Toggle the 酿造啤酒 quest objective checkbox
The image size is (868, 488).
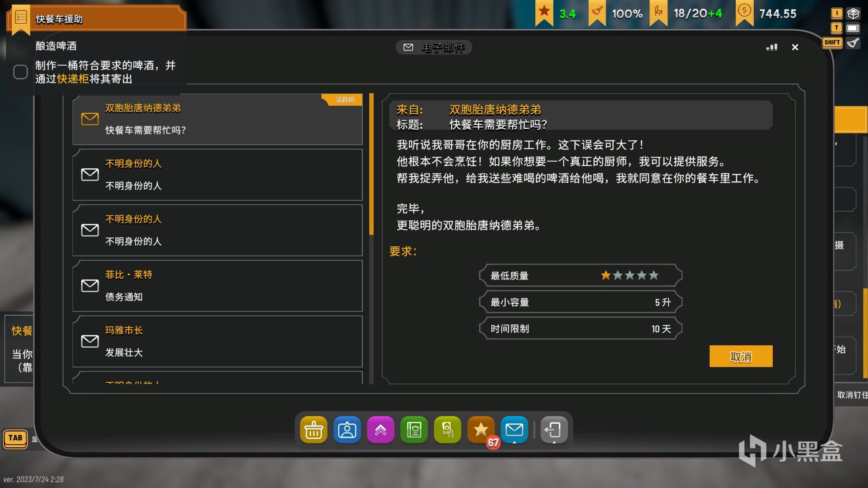click(x=20, y=72)
